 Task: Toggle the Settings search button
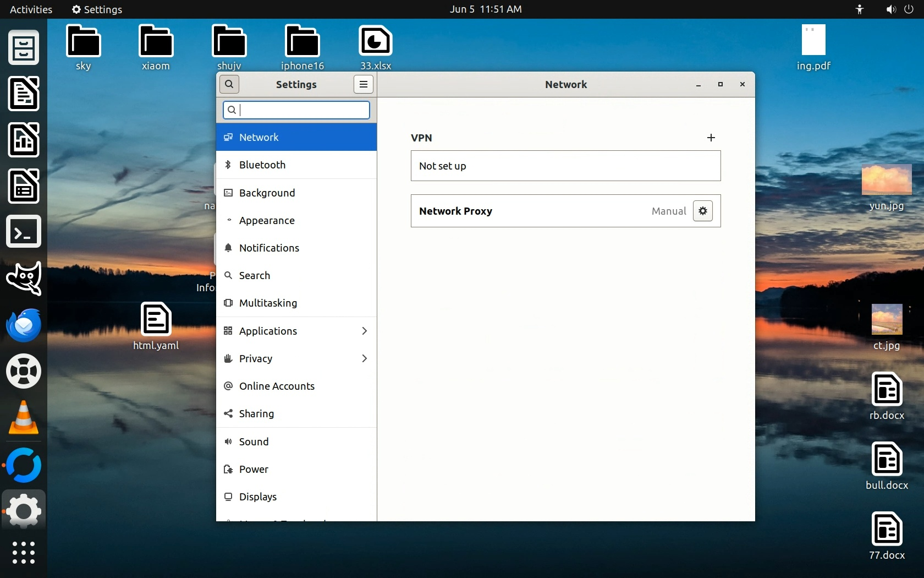pyautogui.click(x=229, y=84)
